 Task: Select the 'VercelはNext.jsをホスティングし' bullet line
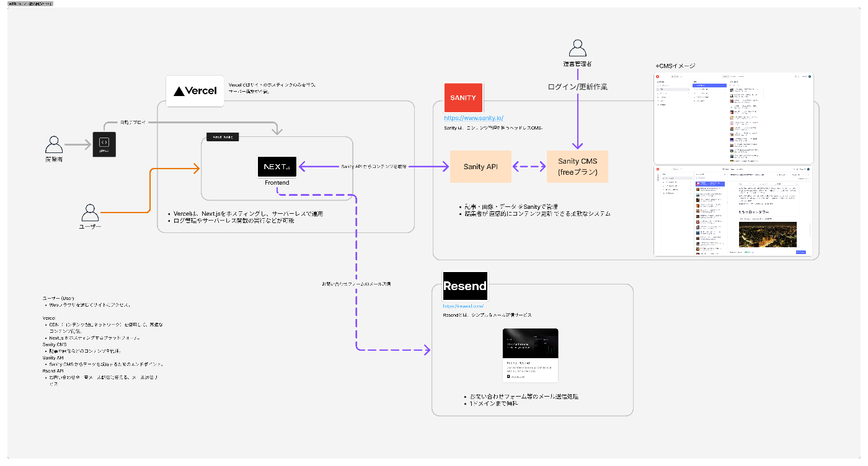pyautogui.click(x=248, y=213)
